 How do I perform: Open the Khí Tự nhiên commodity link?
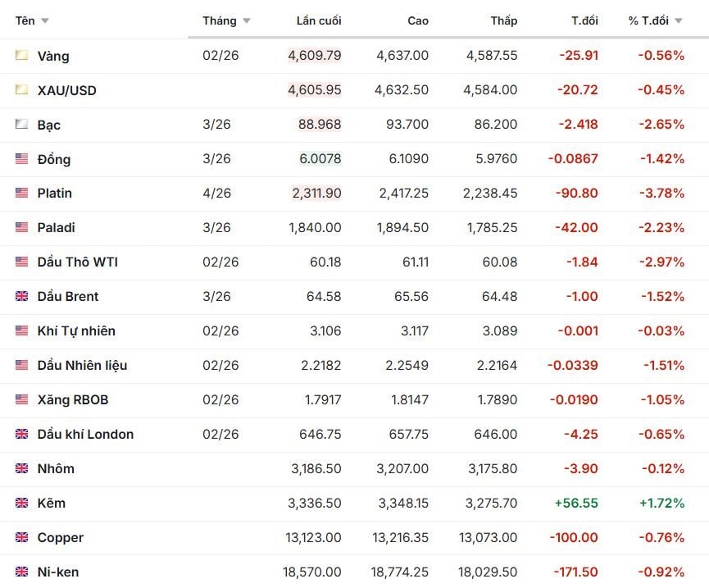(76, 331)
